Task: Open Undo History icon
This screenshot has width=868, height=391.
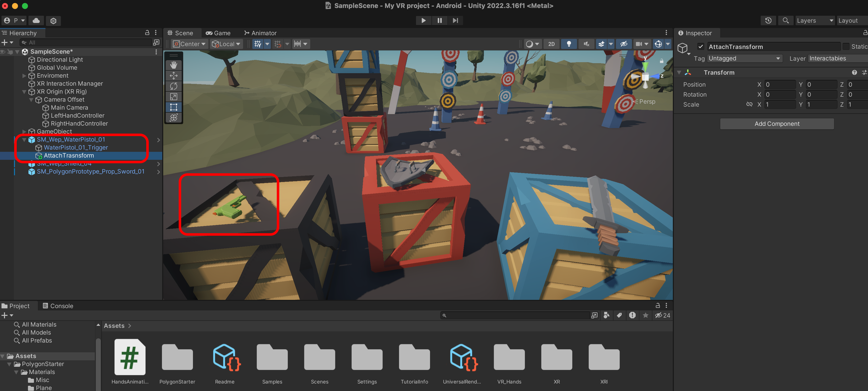Action: tap(768, 20)
